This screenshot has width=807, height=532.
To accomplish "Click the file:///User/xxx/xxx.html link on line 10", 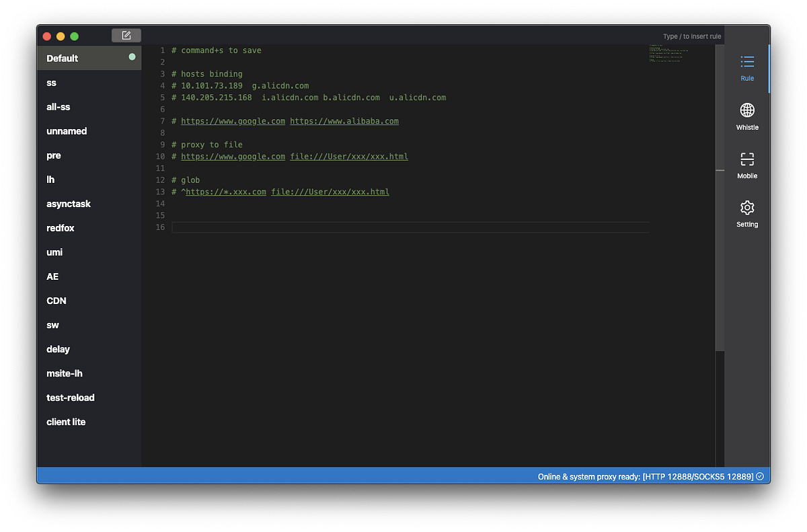I will pos(349,156).
